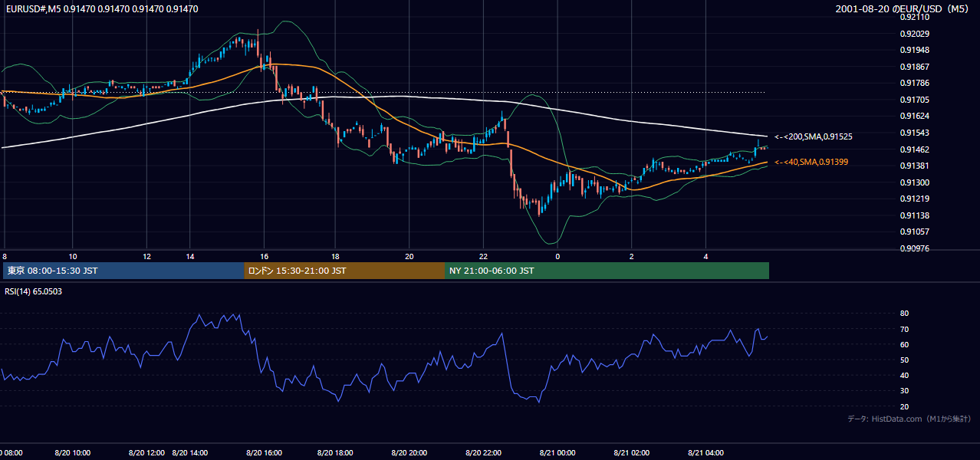The height and width of the screenshot is (460, 980).
Task: Click the London 15:30-21:00 JST session bar
Action: pyautogui.click(x=344, y=271)
